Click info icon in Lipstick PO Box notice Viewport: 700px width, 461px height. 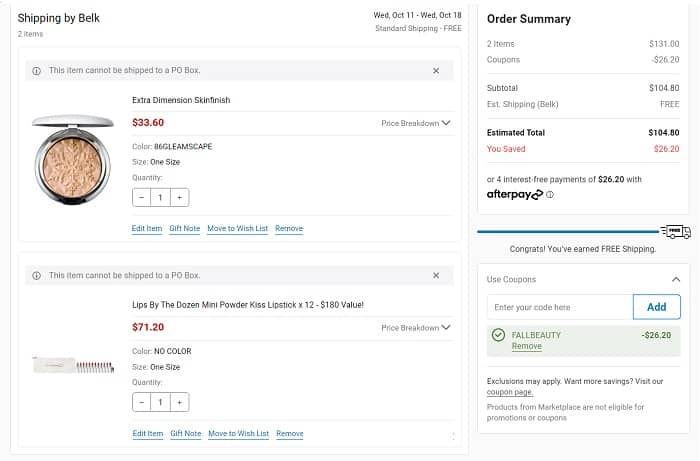[37, 275]
